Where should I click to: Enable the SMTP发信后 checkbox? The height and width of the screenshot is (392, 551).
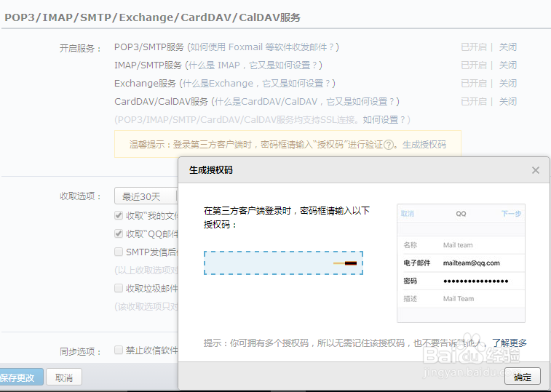pyautogui.click(x=119, y=252)
